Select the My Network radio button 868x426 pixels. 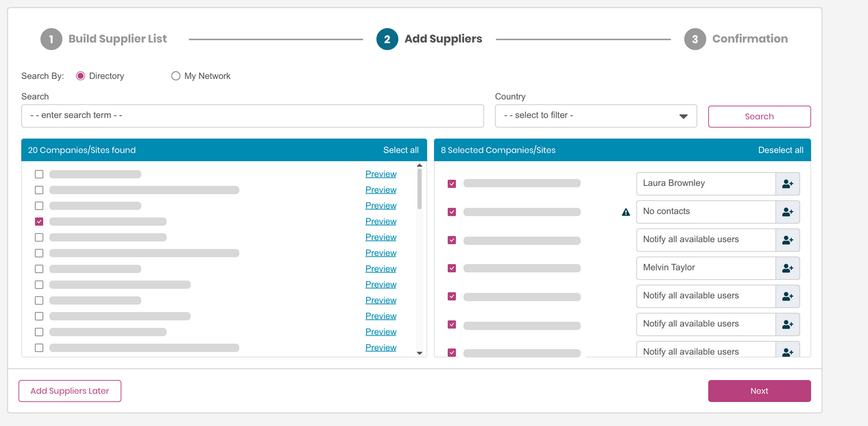click(176, 76)
